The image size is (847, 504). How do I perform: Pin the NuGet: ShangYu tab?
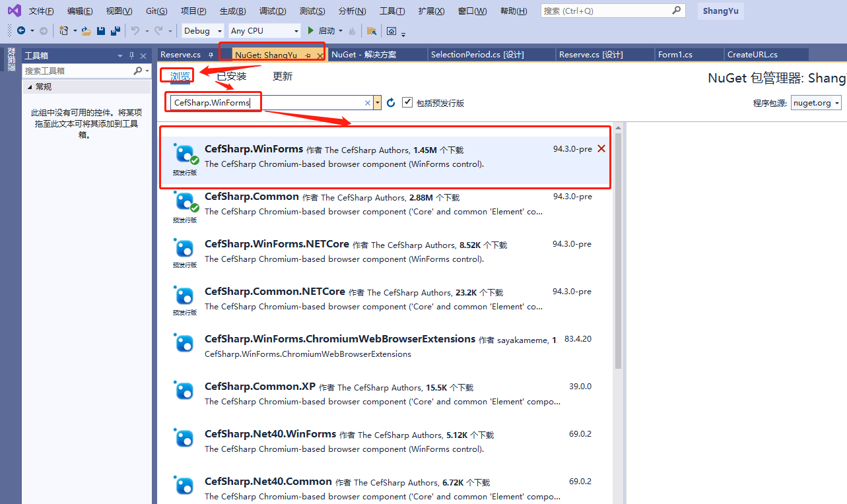[x=308, y=55]
